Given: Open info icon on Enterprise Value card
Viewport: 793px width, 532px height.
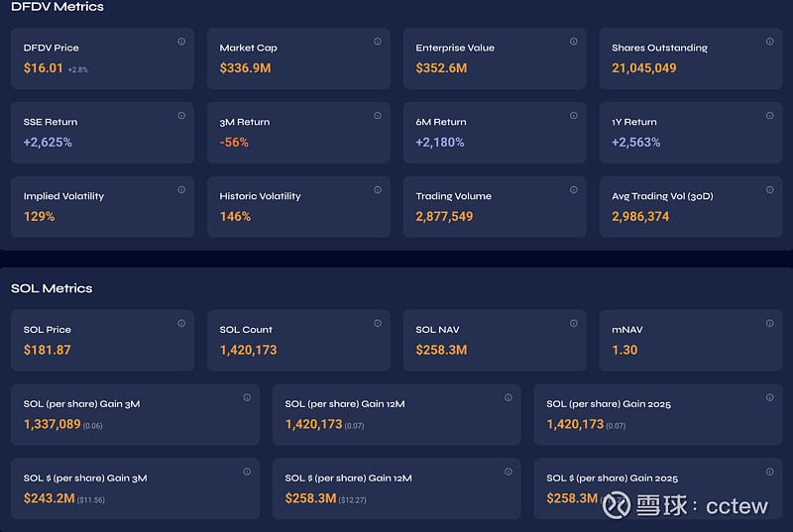Looking at the screenshot, I should 574,42.
